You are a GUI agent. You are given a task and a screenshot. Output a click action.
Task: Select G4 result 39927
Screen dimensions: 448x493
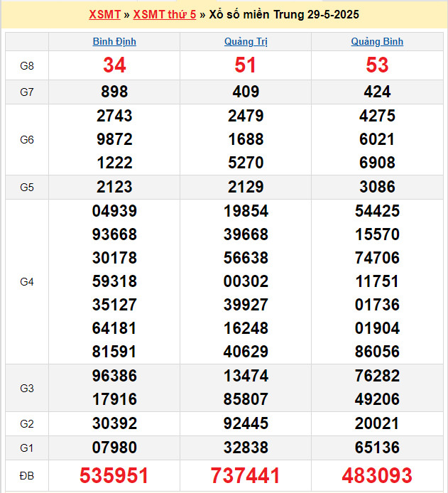point(246,305)
